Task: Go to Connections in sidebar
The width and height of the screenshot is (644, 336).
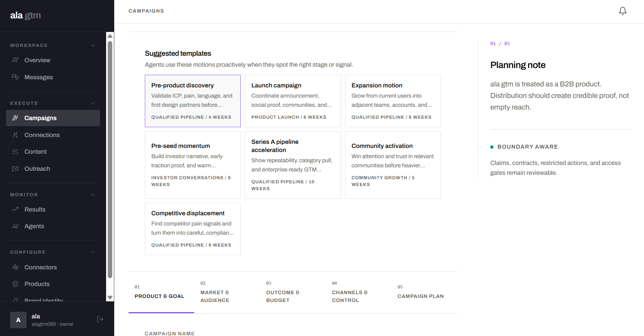Action: coord(53,135)
